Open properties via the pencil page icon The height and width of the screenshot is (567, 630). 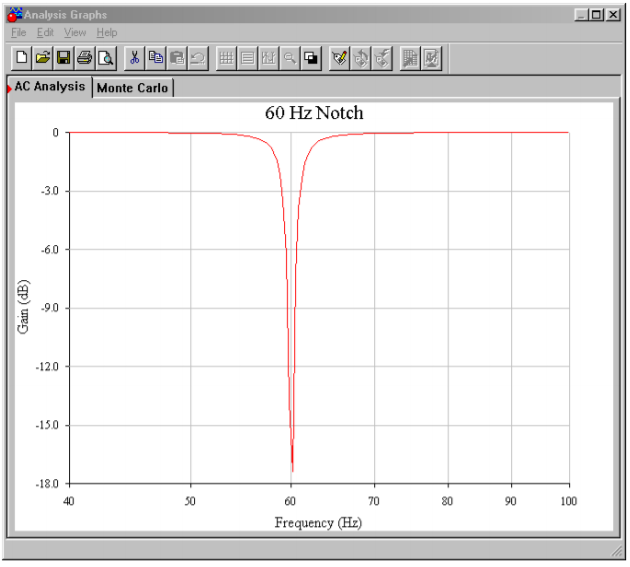click(340, 58)
